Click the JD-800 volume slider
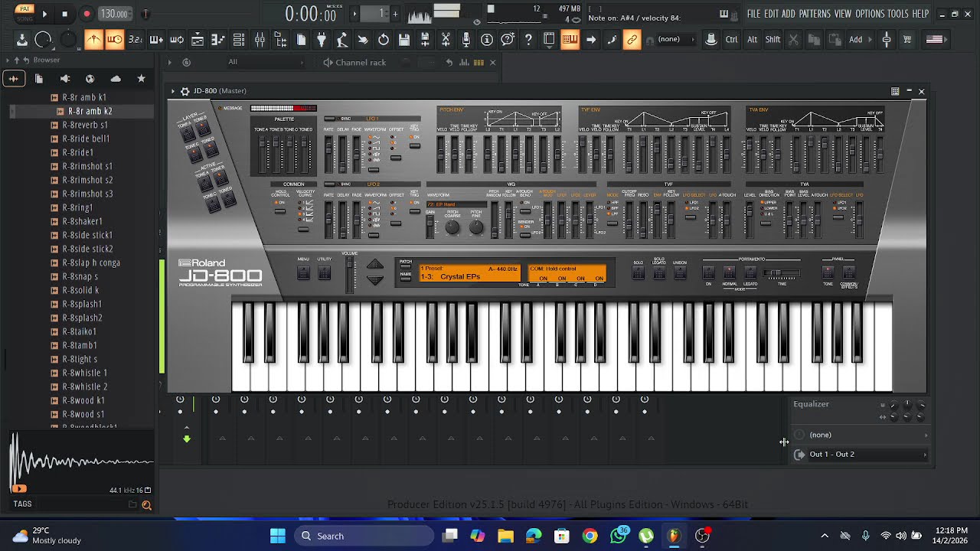 [x=350, y=274]
